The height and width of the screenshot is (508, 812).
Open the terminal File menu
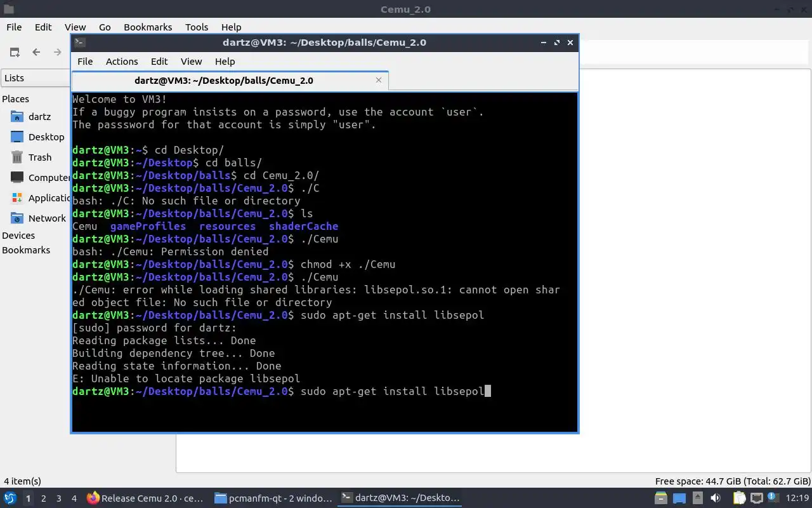coord(85,62)
